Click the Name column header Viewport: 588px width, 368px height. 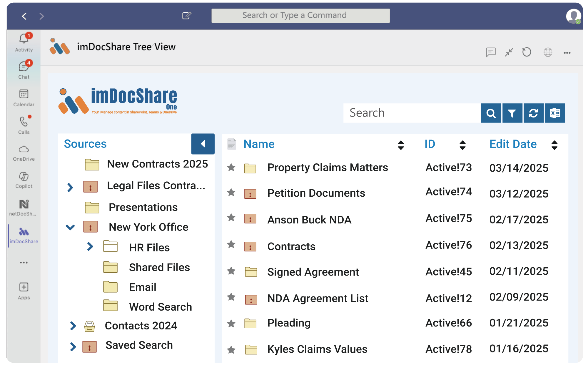(259, 144)
